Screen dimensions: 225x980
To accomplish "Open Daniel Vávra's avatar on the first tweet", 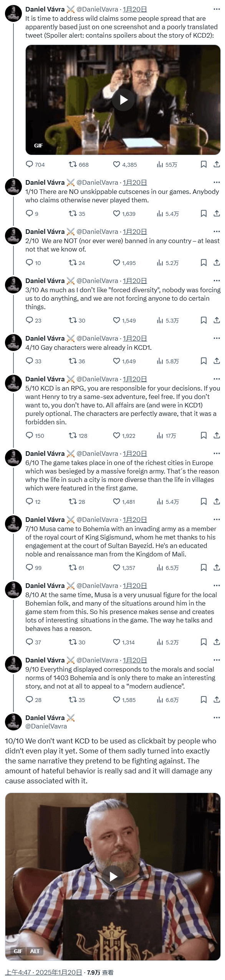I will point(13,13).
